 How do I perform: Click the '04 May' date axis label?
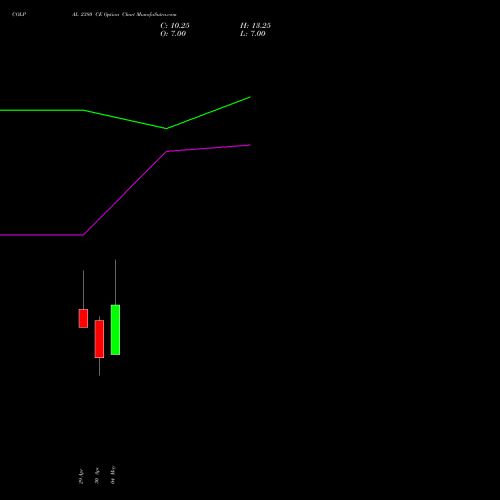113,475
